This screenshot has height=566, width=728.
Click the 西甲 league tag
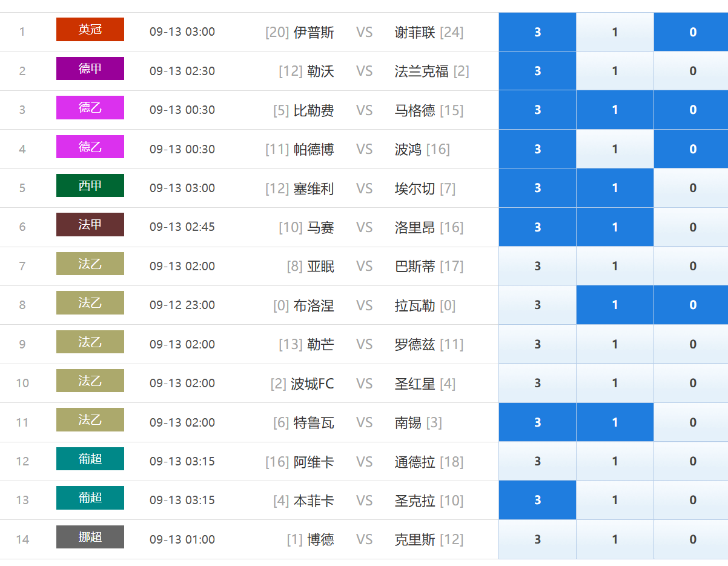[90, 185]
